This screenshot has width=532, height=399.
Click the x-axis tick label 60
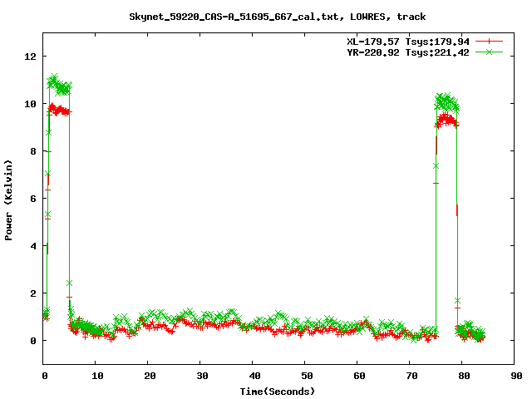coord(359,376)
